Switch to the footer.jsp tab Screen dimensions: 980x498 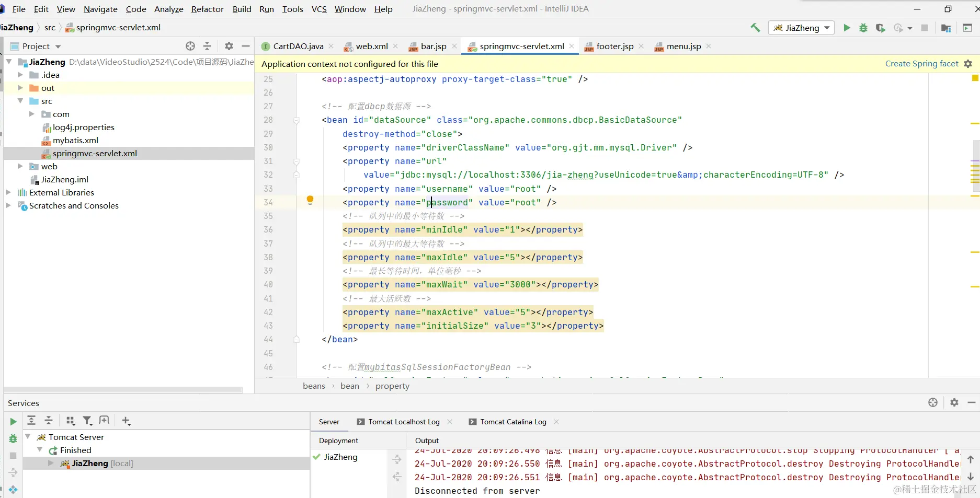[x=615, y=46]
